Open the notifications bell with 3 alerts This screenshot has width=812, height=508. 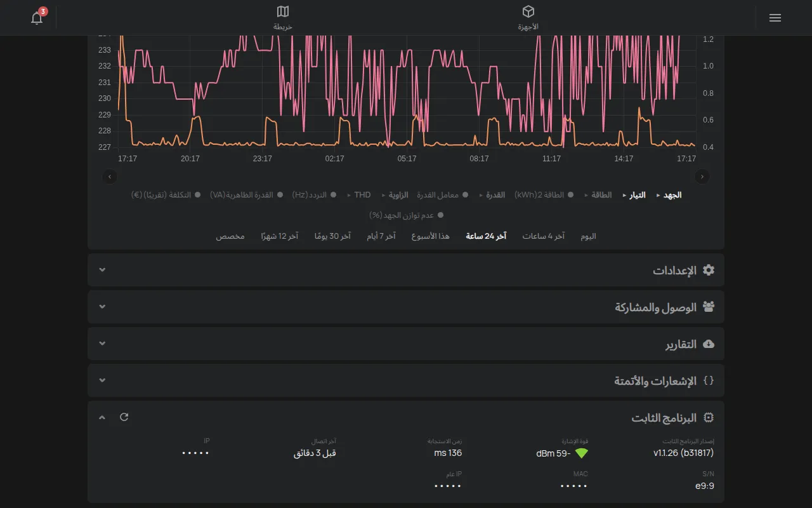click(x=37, y=17)
